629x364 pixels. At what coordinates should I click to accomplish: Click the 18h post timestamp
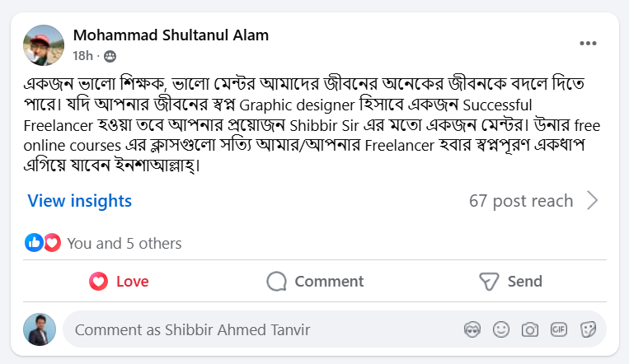tap(82, 56)
